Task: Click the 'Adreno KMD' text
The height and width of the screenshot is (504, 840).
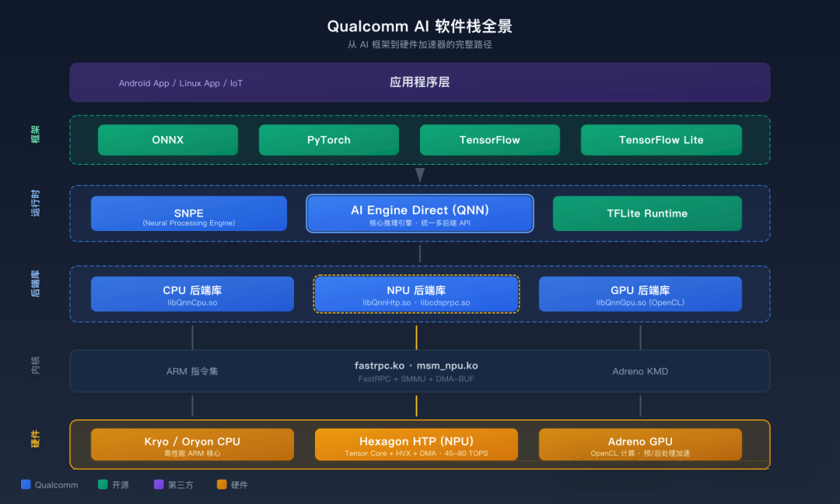Action: click(640, 371)
